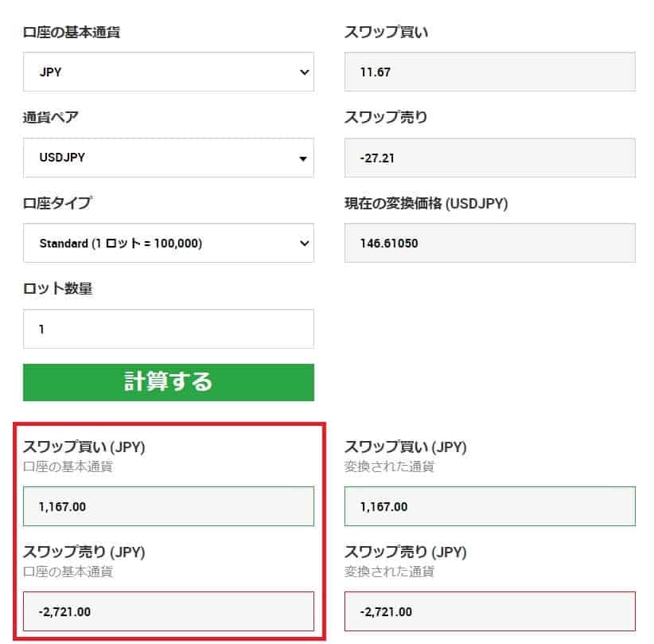Open the 口座タイプ account type dropdown

pyautogui.click(x=168, y=244)
